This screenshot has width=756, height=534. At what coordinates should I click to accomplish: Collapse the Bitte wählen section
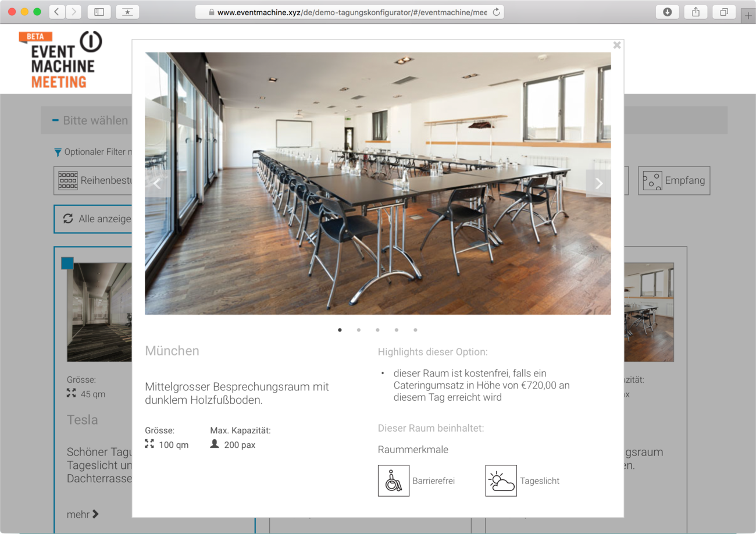56,120
